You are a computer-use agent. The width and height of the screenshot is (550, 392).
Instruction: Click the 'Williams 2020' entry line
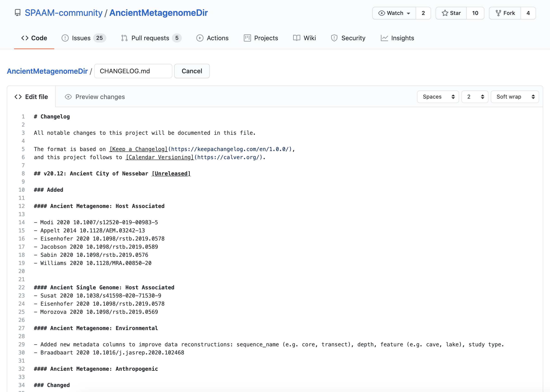coord(93,263)
